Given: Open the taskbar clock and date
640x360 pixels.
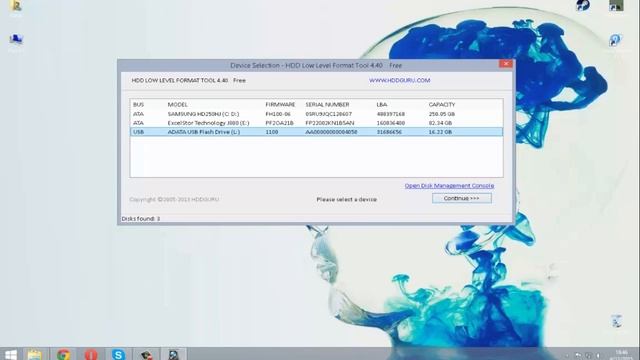Looking at the screenshot, I should pyautogui.click(x=621, y=354).
